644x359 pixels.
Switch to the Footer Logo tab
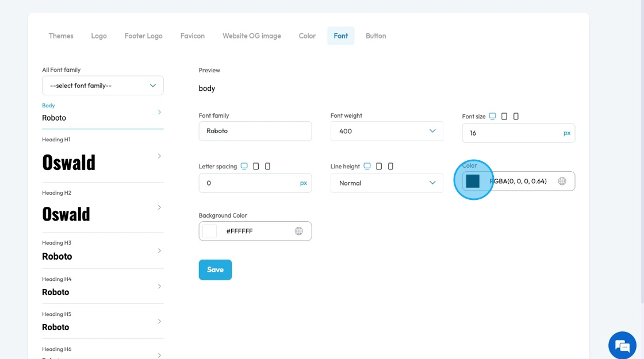(143, 36)
